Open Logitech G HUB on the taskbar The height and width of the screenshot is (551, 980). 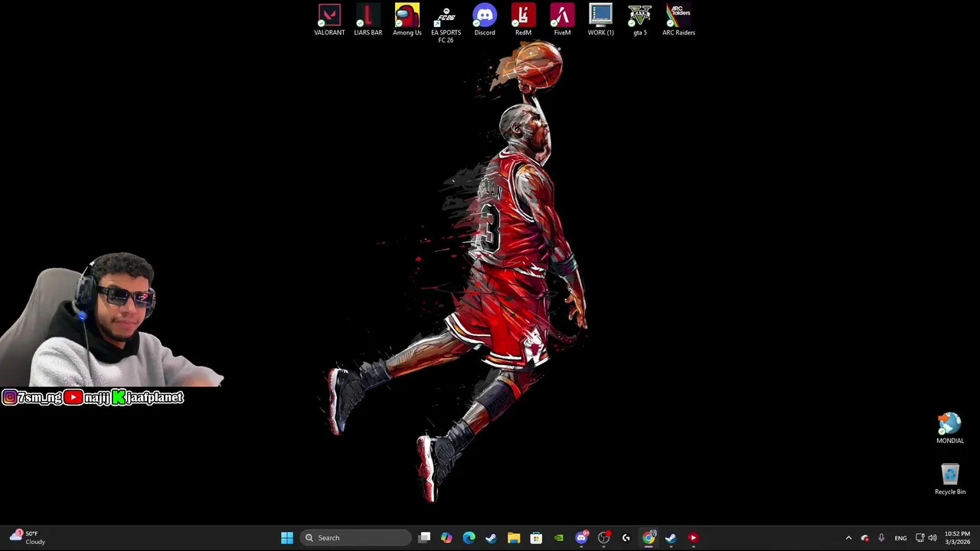(x=626, y=538)
